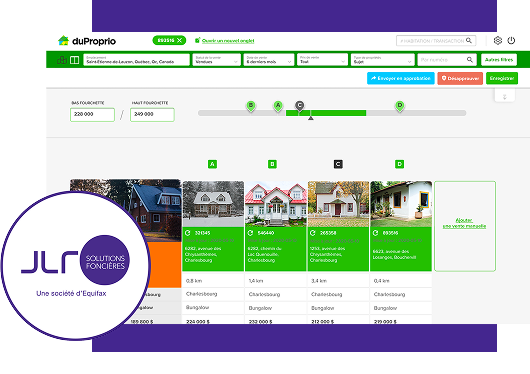
Task: Close the 693516 tab with the X
Action: pyautogui.click(x=179, y=40)
